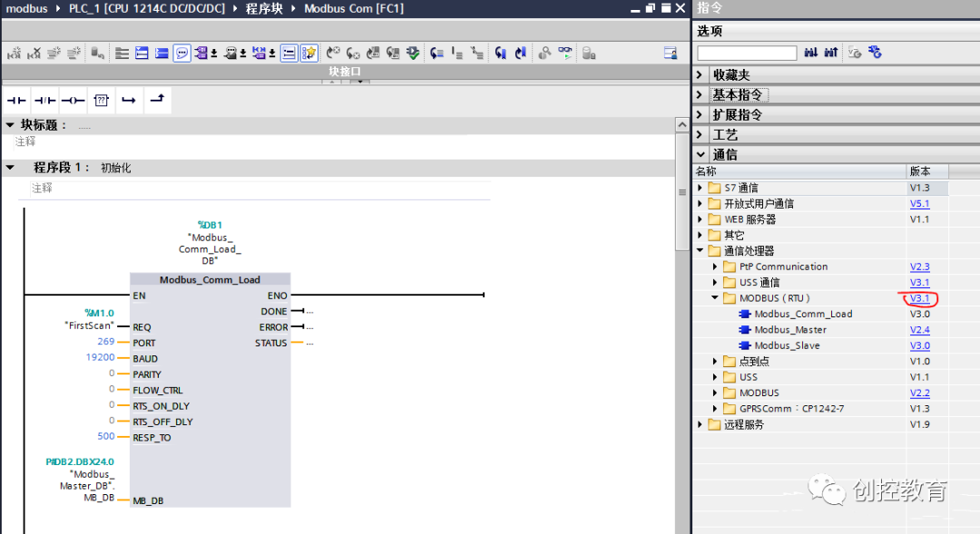Click the blue version update icon in options
The width and height of the screenshot is (980, 534).
point(875,53)
